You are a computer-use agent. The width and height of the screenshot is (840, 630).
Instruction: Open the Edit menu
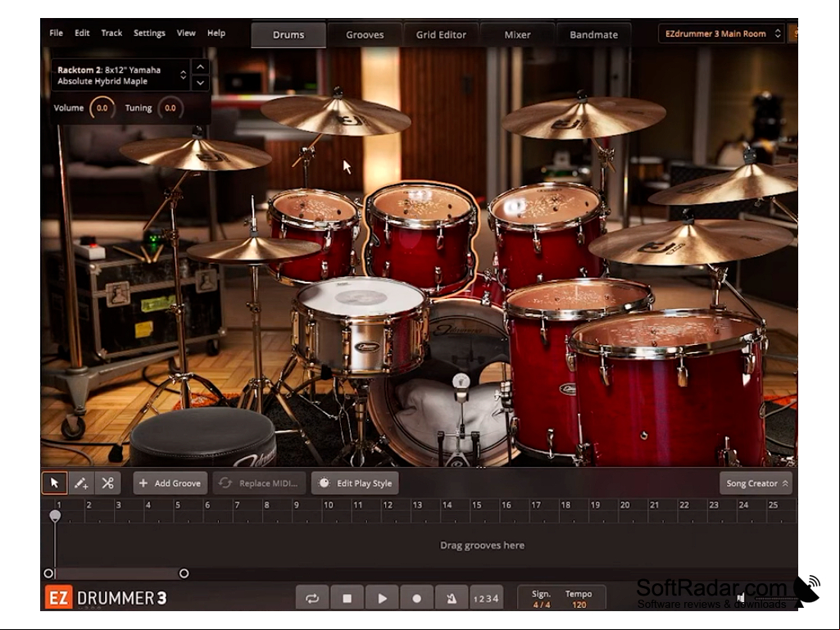[x=82, y=33]
